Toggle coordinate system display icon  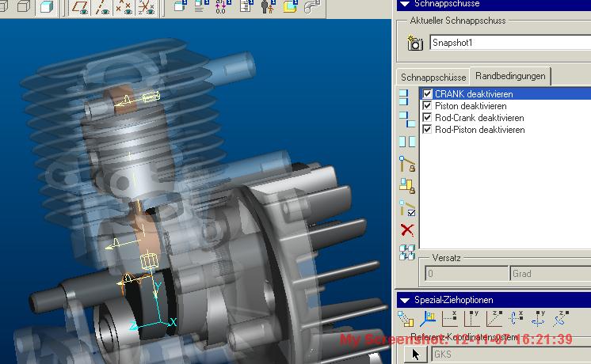[147, 8]
